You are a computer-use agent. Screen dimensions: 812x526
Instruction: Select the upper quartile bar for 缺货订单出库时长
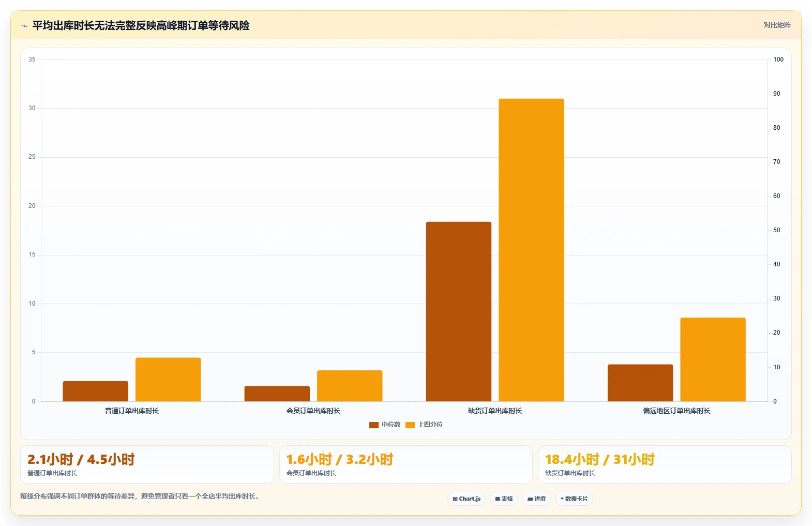(531, 250)
